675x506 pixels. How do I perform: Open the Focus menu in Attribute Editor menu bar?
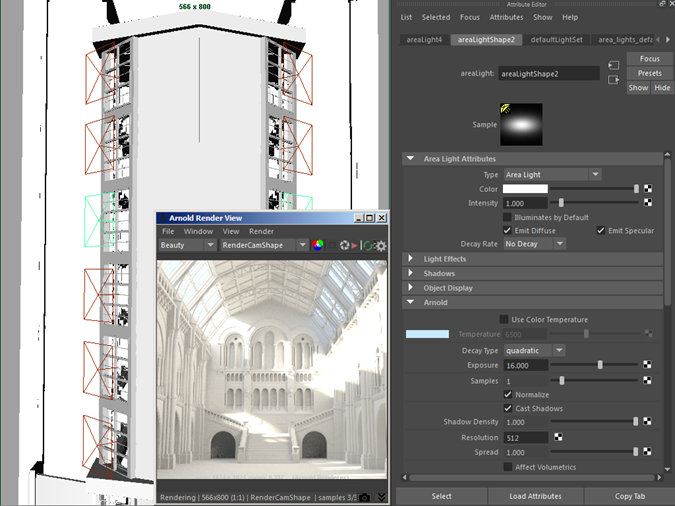[x=470, y=17]
